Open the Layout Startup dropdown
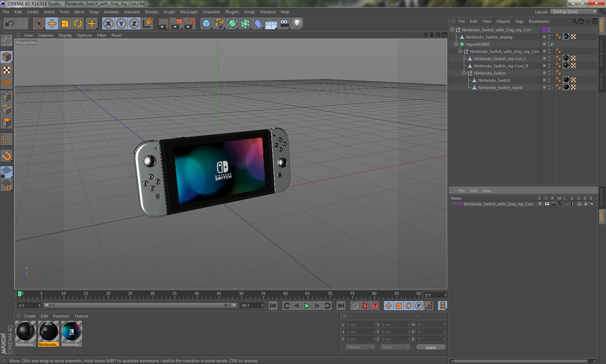The height and width of the screenshot is (364, 606). click(x=575, y=12)
